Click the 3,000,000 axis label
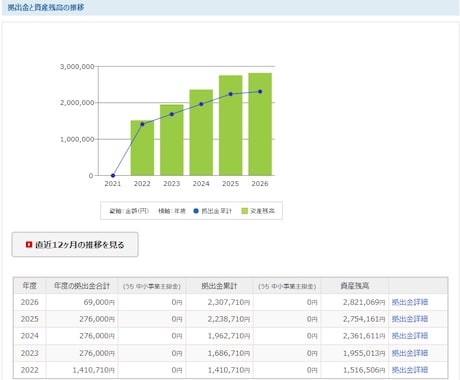Viewport: 460px width, 380px height. [x=77, y=67]
